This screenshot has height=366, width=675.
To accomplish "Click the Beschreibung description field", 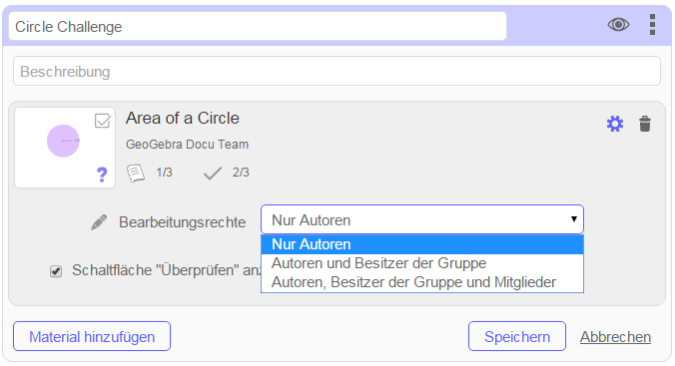I will click(x=337, y=71).
